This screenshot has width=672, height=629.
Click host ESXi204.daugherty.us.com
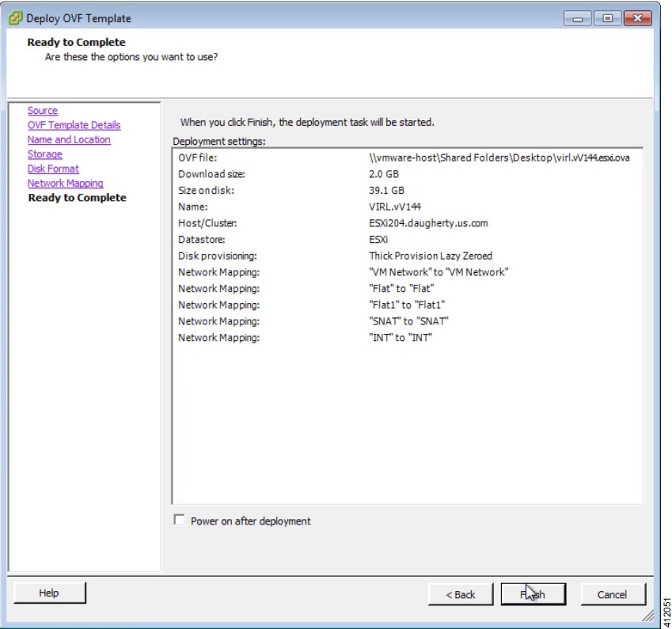(x=428, y=223)
